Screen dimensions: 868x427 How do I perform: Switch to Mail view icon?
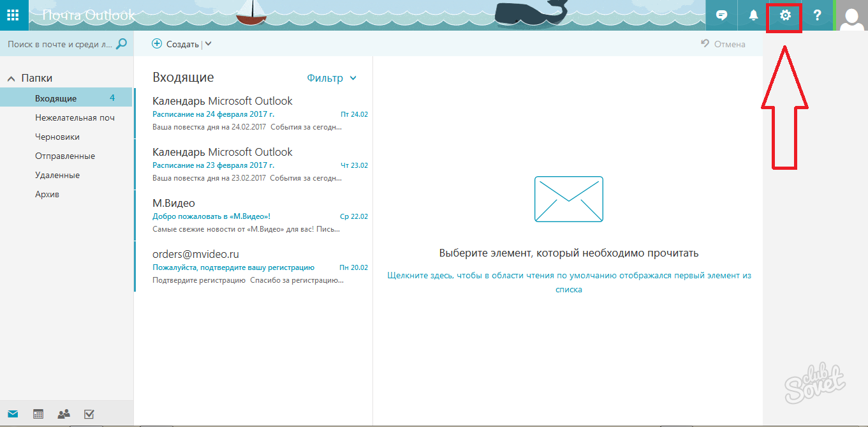13,414
